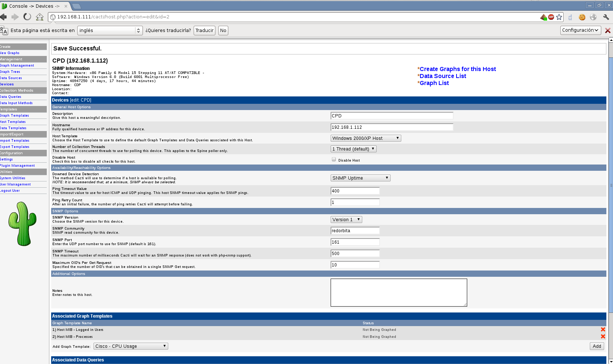Screen dimensions: 613x364
Task: Click the cookie extension icon
Action: (x=582, y=17)
